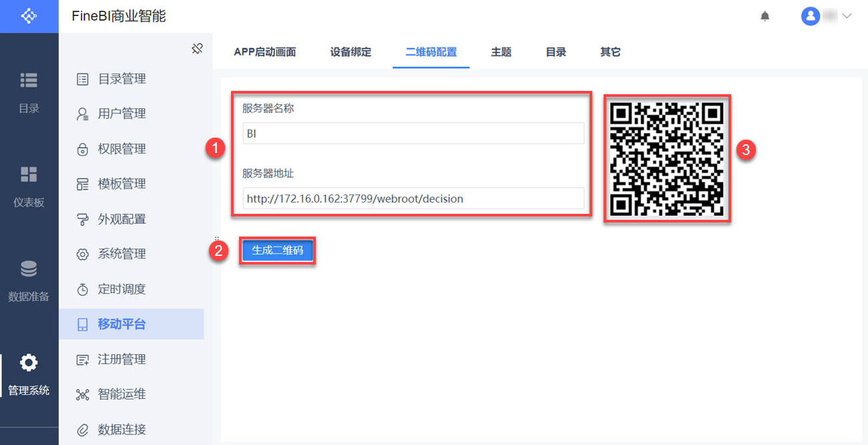Image resolution: width=868 pixels, height=445 pixels.
Task: Open 定时调度 menu label
Action: tap(122, 289)
